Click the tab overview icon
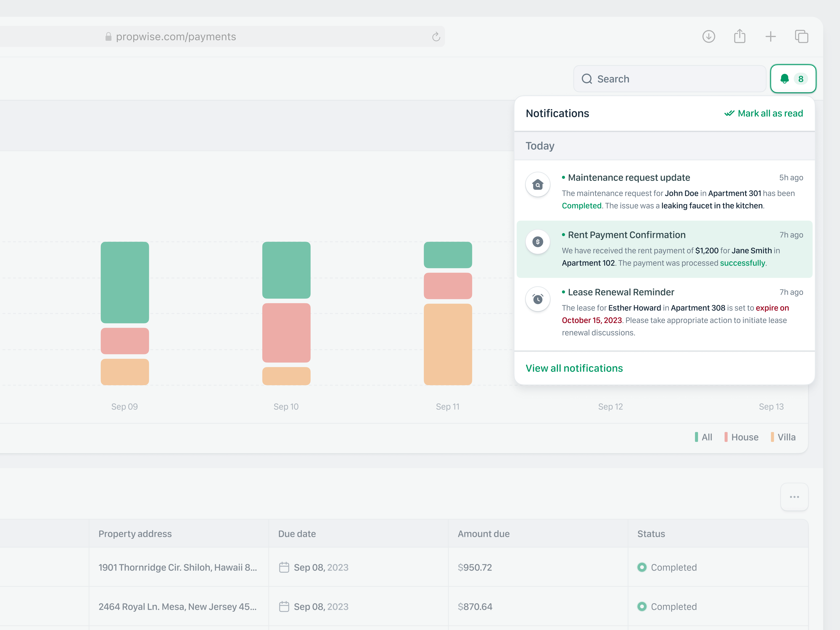The width and height of the screenshot is (840, 630). pos(801,37)
